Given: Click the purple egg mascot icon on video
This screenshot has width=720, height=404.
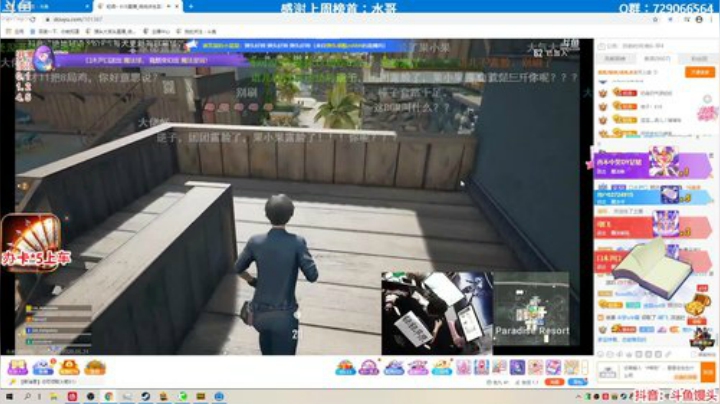Looking at the screenshot, I should click(x=43, y=60).
